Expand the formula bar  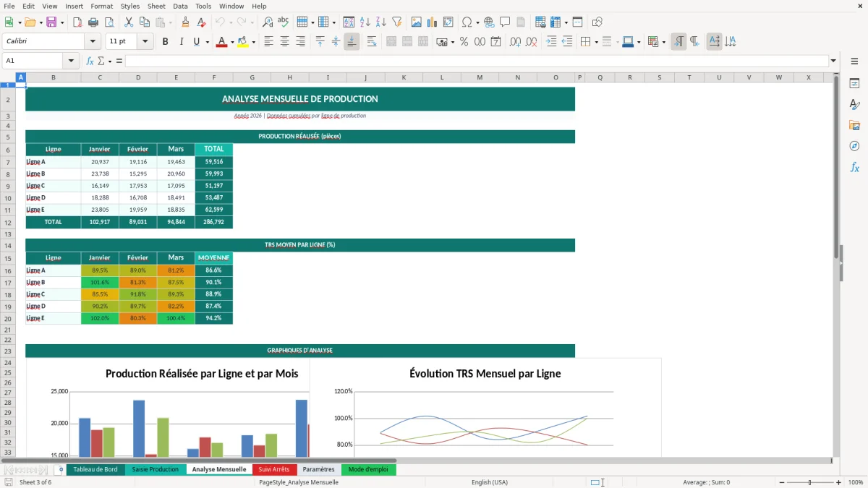(833, 61)
